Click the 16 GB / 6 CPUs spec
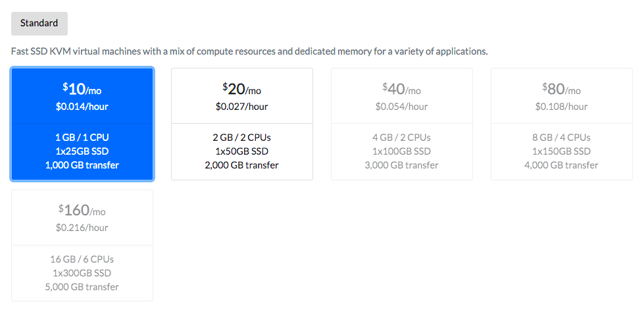644x312 pixels. click(82, 259)
